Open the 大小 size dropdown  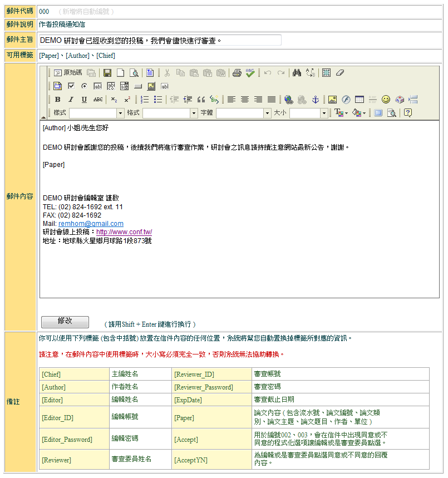[x=324, y=113]
